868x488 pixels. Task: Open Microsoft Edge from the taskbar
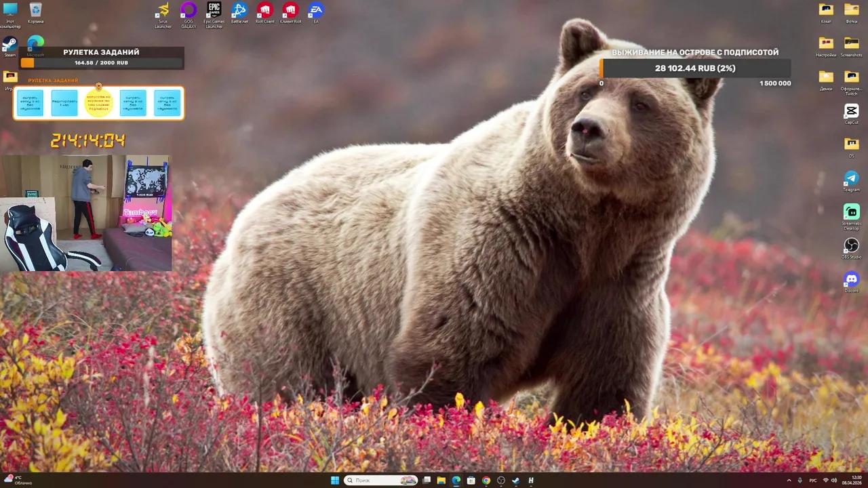click(456, 481)
